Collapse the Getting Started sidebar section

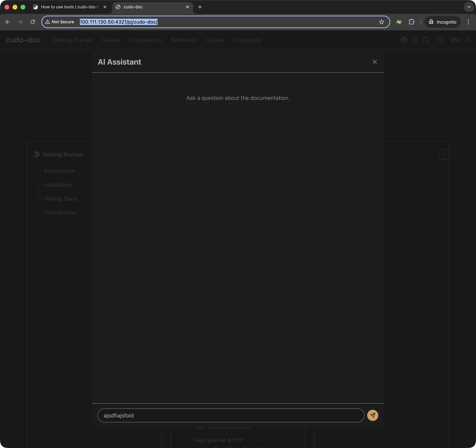[x=37, y=154]
